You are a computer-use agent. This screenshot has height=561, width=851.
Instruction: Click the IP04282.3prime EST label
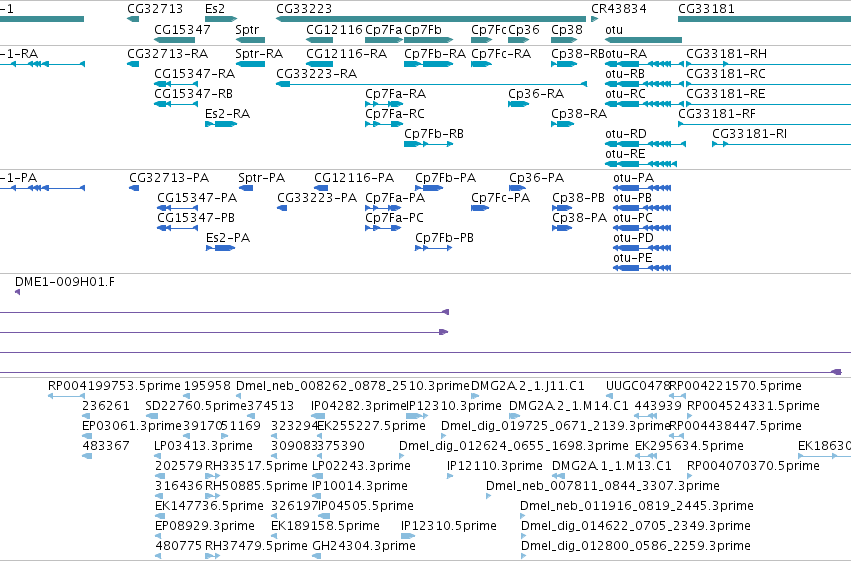coord(358,406)
